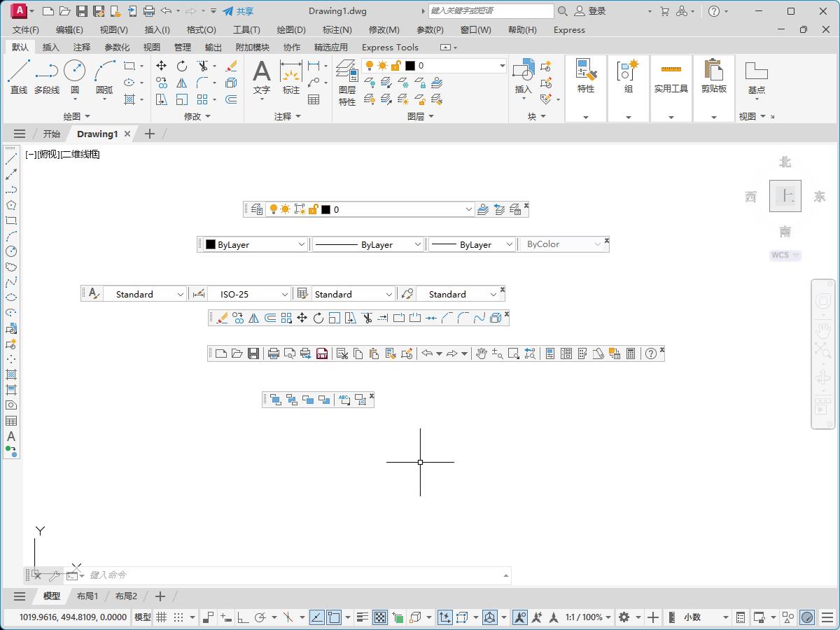Switch to the 布局1 layout tab
840x630 pixels.
point(87,596)
